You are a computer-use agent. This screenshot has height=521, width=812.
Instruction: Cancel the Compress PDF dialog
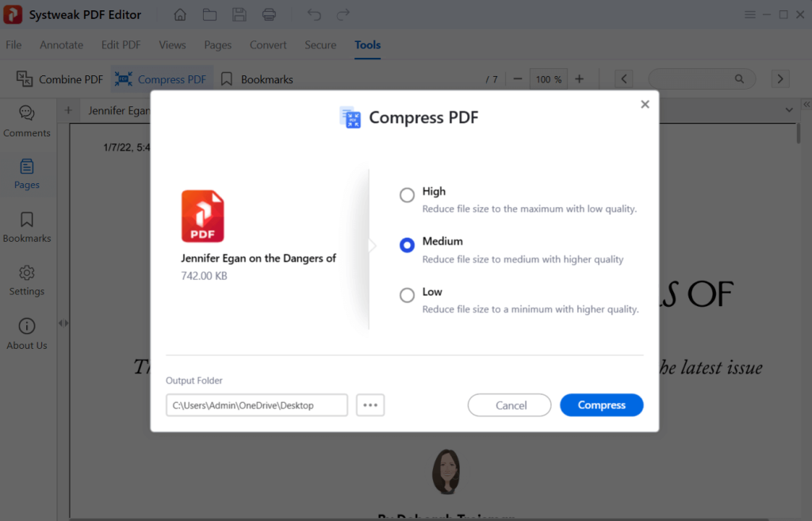(509, 404)
